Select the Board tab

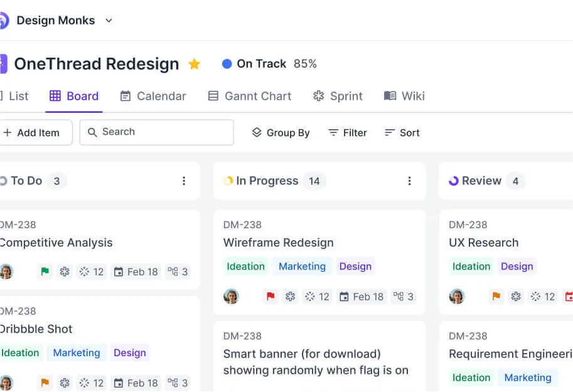74,96
